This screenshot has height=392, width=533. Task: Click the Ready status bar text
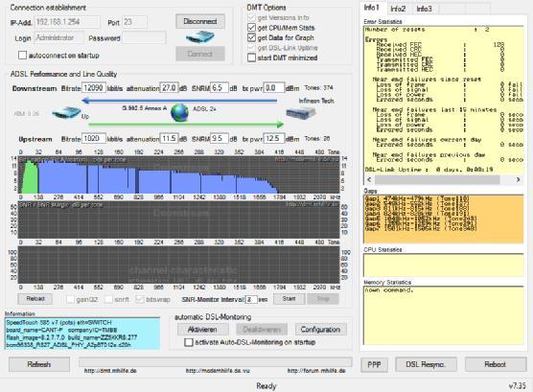coord(266,386)
